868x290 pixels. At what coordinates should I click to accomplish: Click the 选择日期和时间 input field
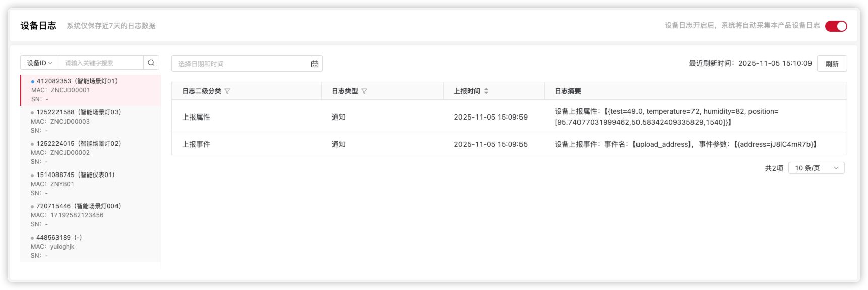point(242,64)
